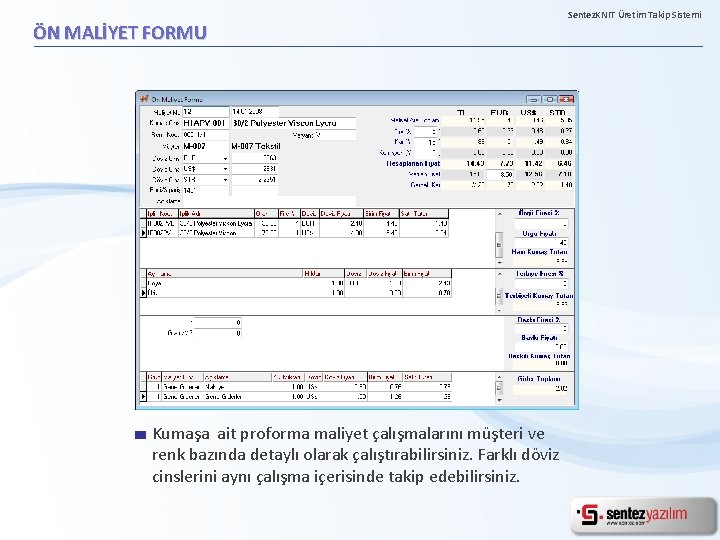Click the second grid scrollbar down arrow
Image resolution: width=720 pixels, height=540 pixels.
tap(499, 310)
